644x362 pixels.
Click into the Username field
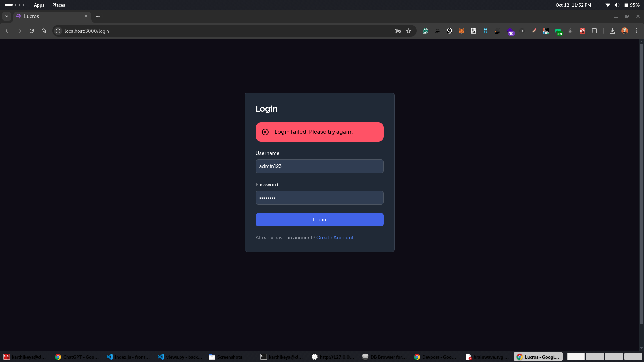tap(319, 166)
